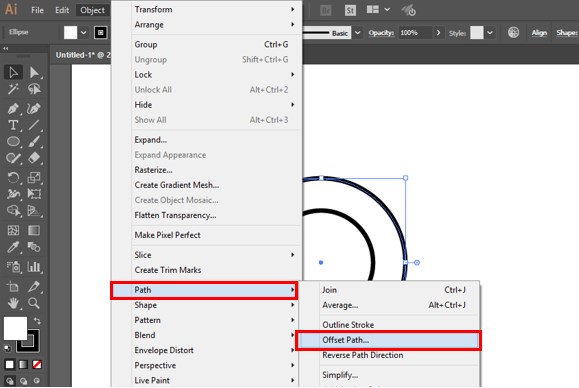This screenshot has height=388, width=579.
Task: Toggle Gradient fill mode button
Action: coord(23,364)
